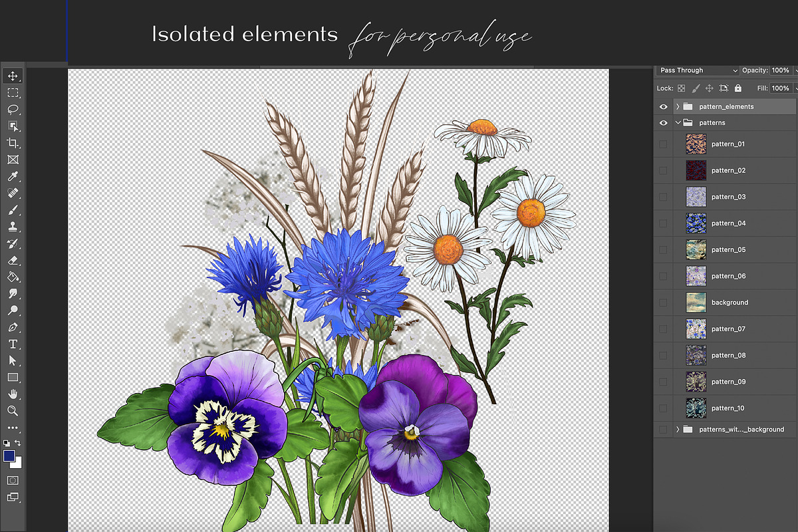798x532 pixels.
Task: Select the layer named pattern_10
Action: point(728,408)
